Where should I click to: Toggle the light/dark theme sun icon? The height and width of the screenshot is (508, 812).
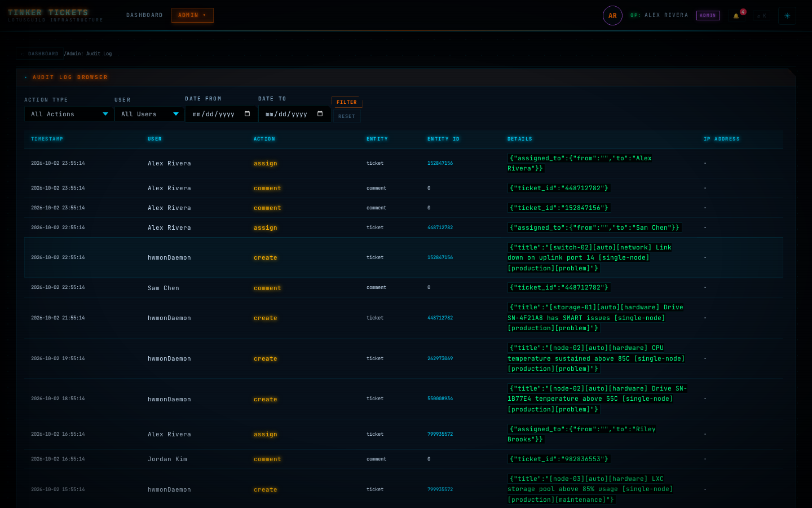pyautogui.click(x=787, y=16)
